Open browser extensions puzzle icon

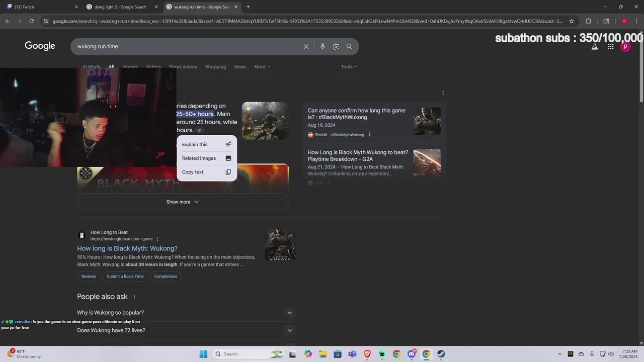click(x=588, y=21)
